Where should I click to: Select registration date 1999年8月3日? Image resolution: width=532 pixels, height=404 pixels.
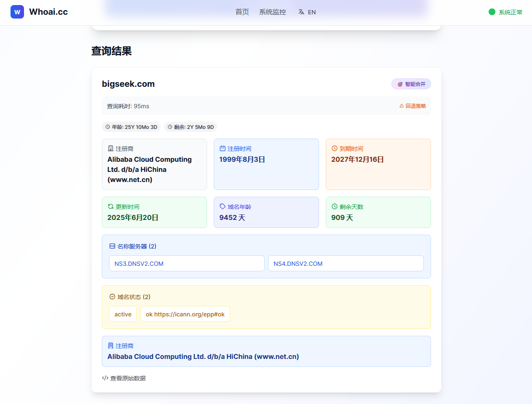tap(242, 159)
